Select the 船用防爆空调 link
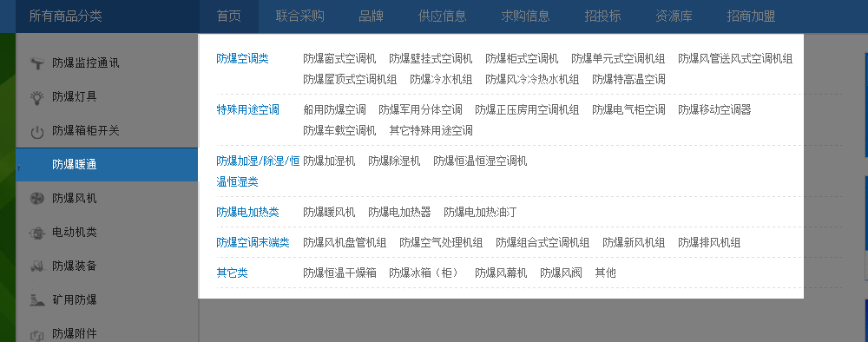Viewport: 868px width, 342px height. tap(334, 109)
